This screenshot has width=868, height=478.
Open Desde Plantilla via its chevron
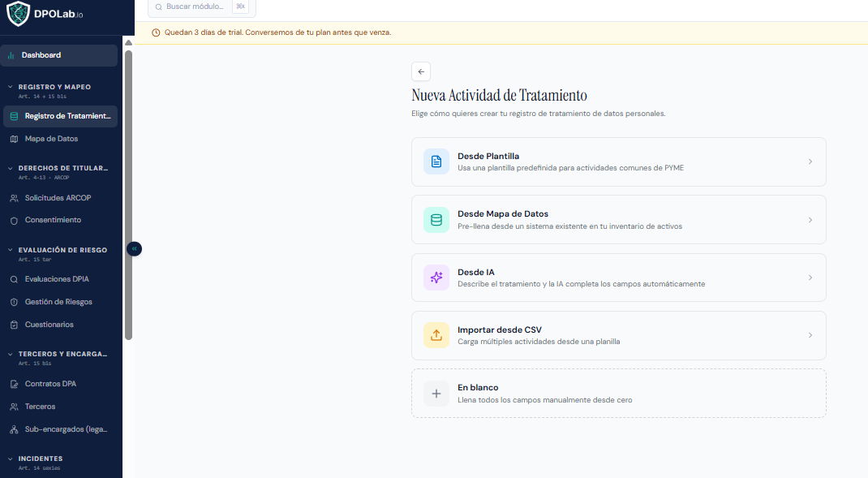[810, 161]
